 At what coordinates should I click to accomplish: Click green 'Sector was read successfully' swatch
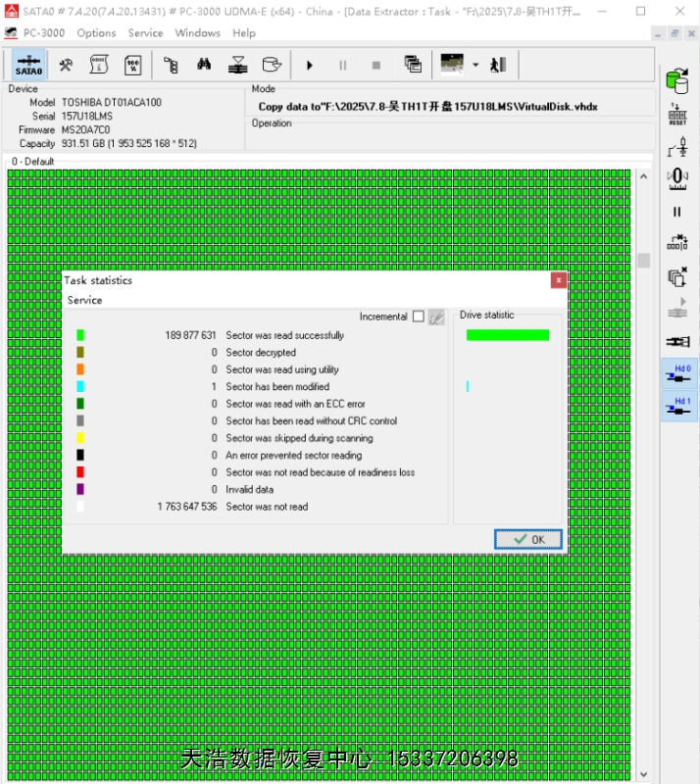[x=80, y=335]
